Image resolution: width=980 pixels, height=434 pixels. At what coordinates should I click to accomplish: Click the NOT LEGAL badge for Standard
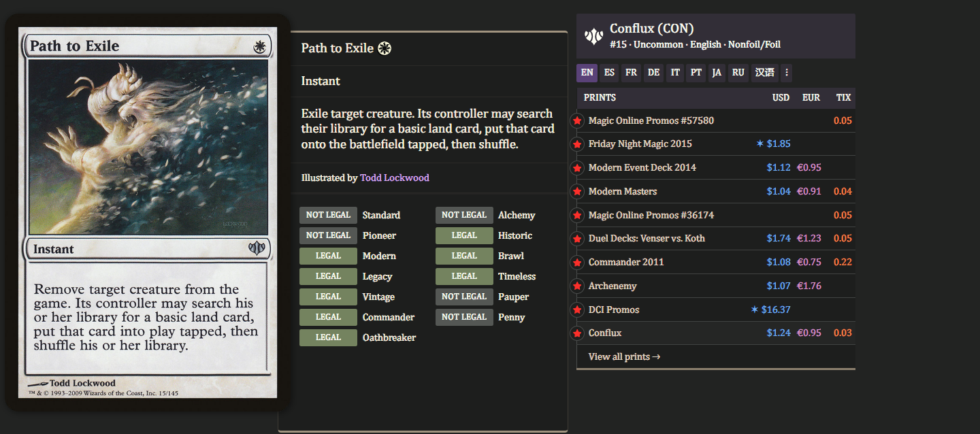click(x=328, y=216)
